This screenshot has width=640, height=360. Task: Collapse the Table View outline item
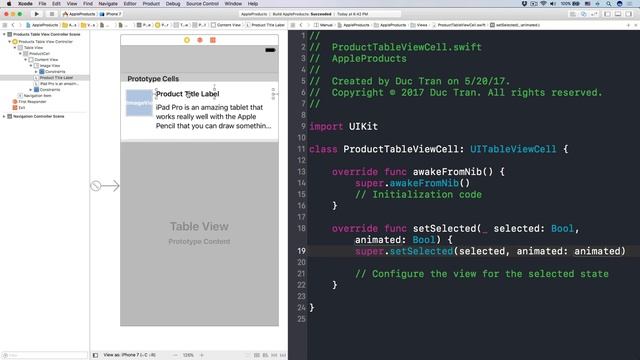coord(15,47)
